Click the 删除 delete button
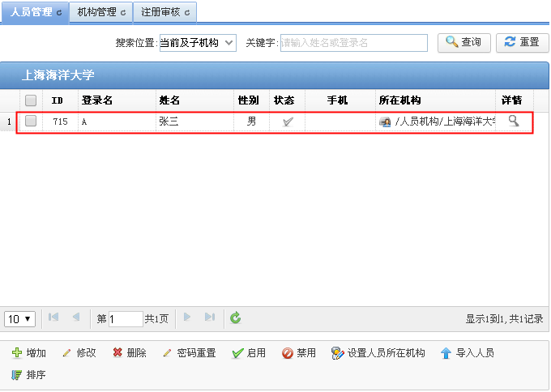The height and width of the screenshot is (392, 551). coord(129,353)
